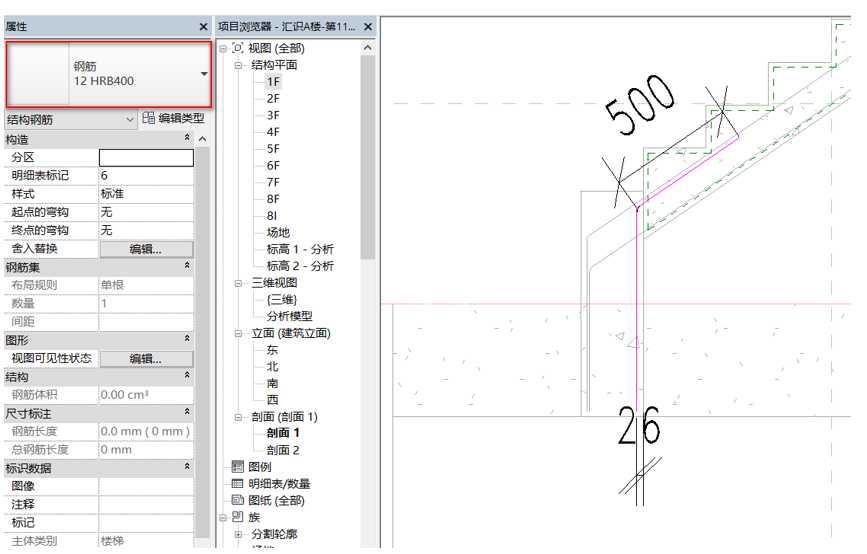Select the 图例 legends icon

238,467
